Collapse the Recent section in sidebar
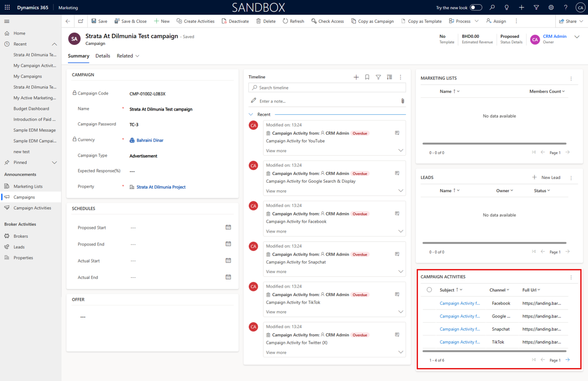 tap(54, 44)
